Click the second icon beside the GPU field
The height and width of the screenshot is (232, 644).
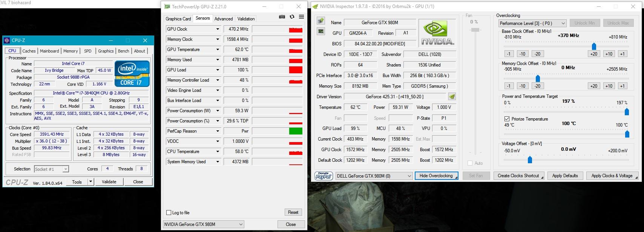click(321, 31)
